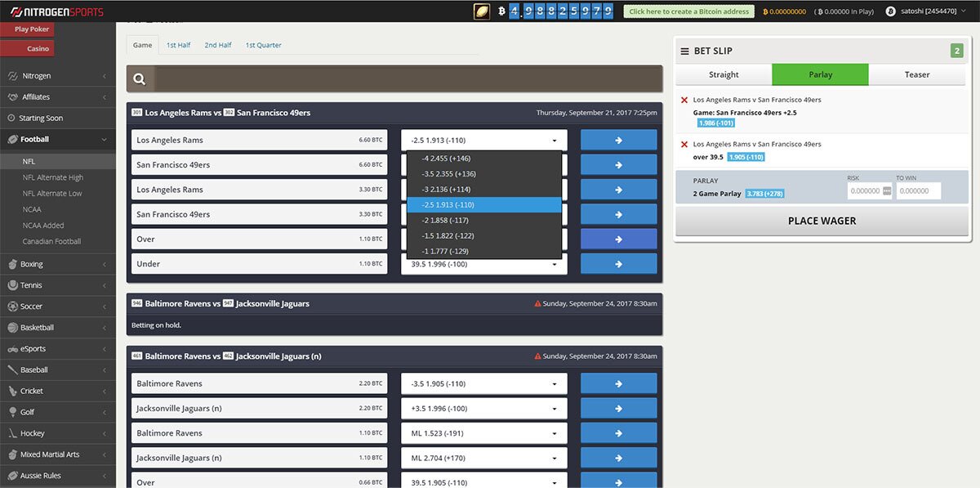Open the Jaguars +3.5 1.996 dropdown
This screenshot has height=488, width=980.
(484, 408)
